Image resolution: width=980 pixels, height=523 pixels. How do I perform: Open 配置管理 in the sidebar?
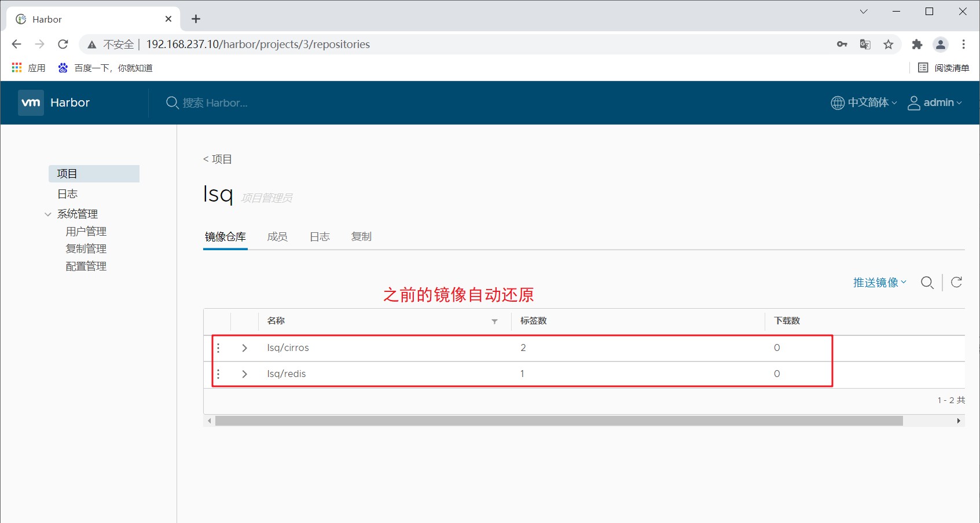click(86, 266)
